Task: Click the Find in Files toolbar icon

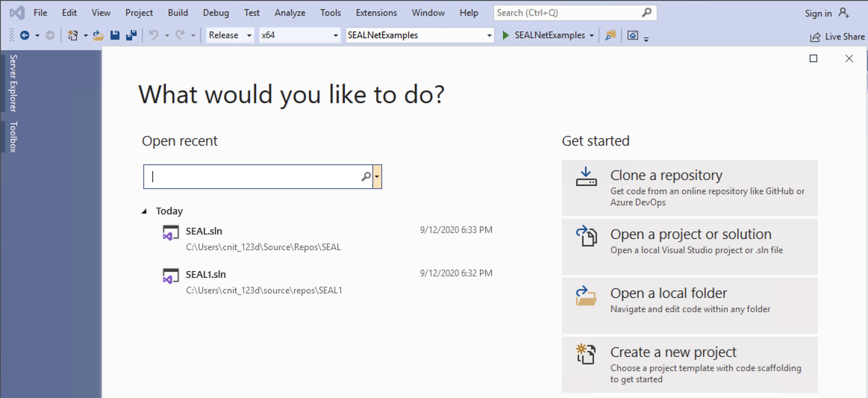Action: pos(610,35)
